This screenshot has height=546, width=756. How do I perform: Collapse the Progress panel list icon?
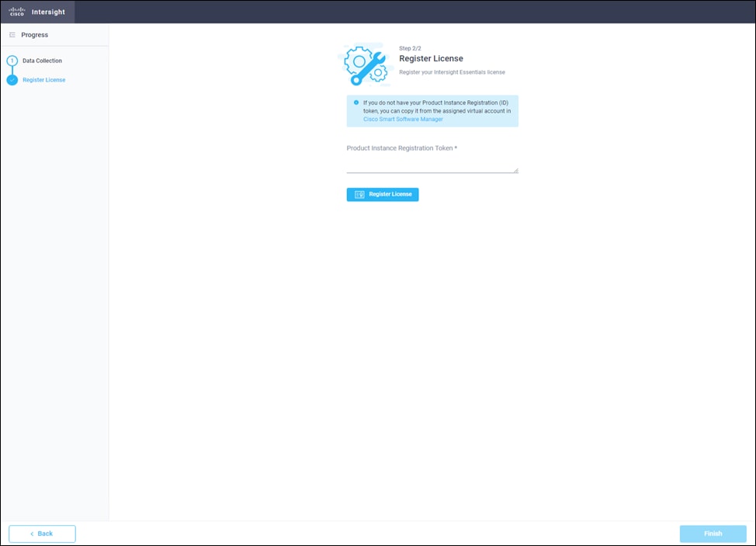point(12,35)
